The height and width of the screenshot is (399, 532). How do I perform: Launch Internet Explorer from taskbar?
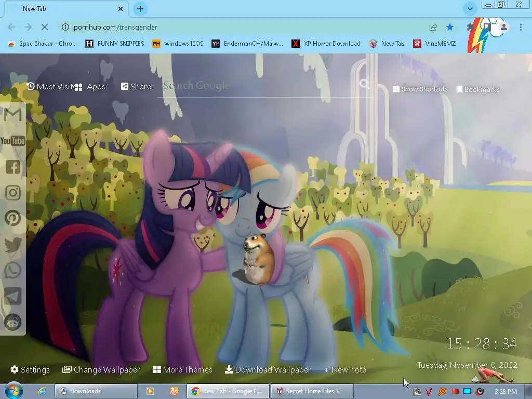coord(42,391)
